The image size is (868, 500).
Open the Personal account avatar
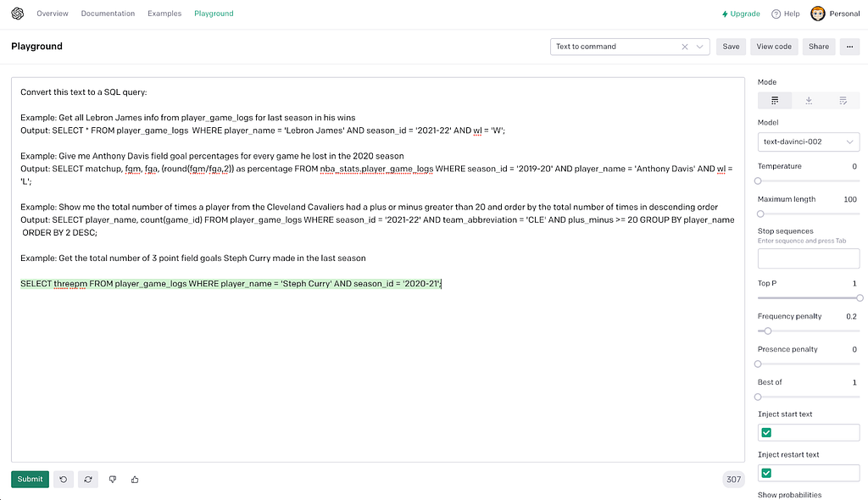click(818, 14)
